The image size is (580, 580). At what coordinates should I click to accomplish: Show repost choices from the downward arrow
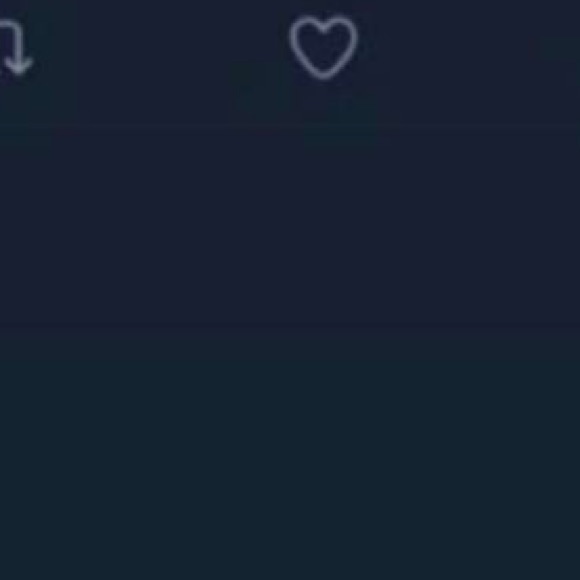(x=15, y=47)
